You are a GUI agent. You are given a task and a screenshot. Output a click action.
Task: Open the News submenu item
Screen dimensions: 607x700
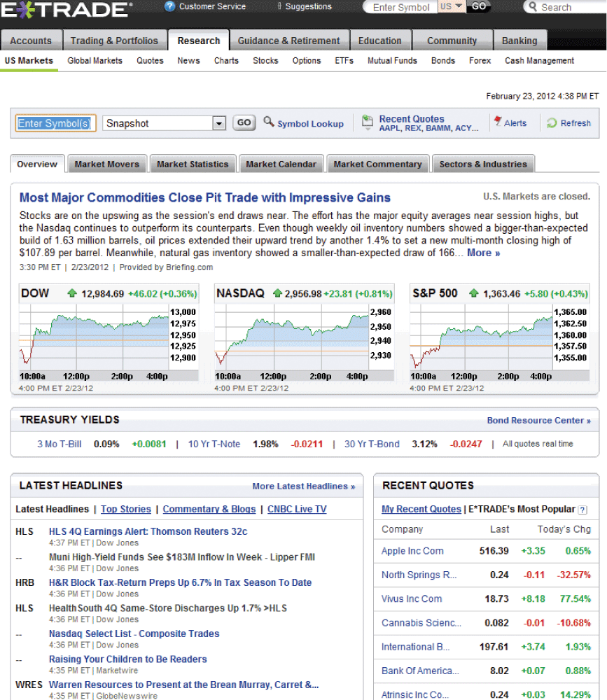point(188,61)
